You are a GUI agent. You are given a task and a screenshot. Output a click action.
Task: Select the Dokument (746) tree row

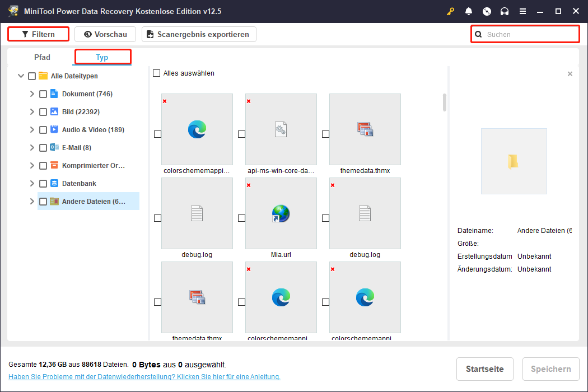click(88, 94)
